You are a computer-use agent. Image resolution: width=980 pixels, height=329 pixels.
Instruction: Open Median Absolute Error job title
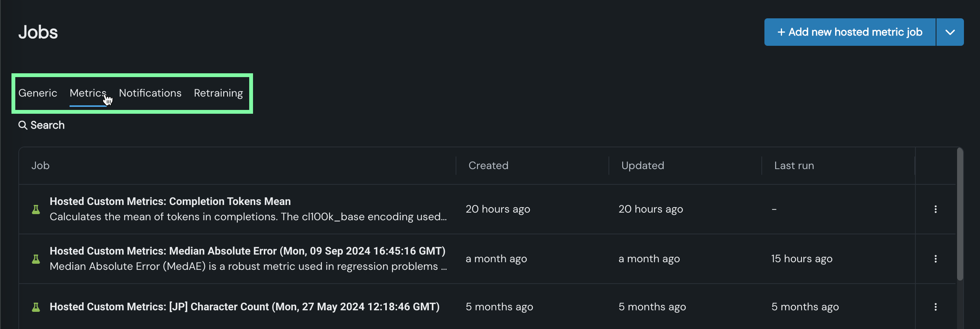click(247, 251)
